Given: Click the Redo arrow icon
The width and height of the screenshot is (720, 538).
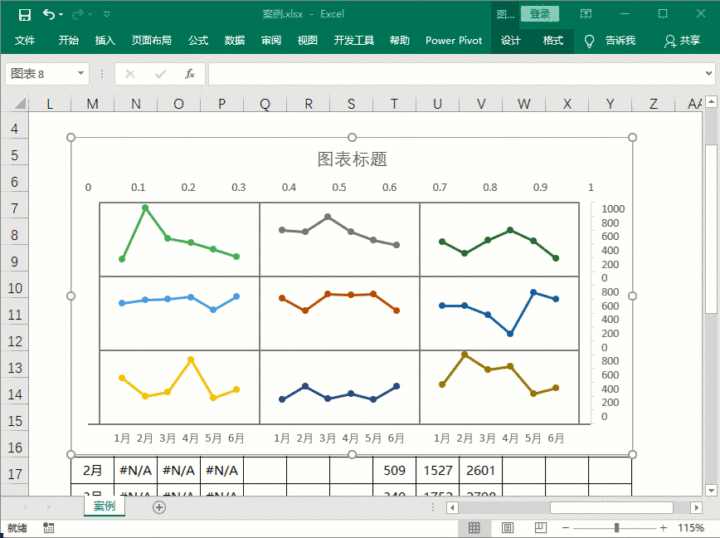Looking at the screenshot, I should tap(78, 15).
